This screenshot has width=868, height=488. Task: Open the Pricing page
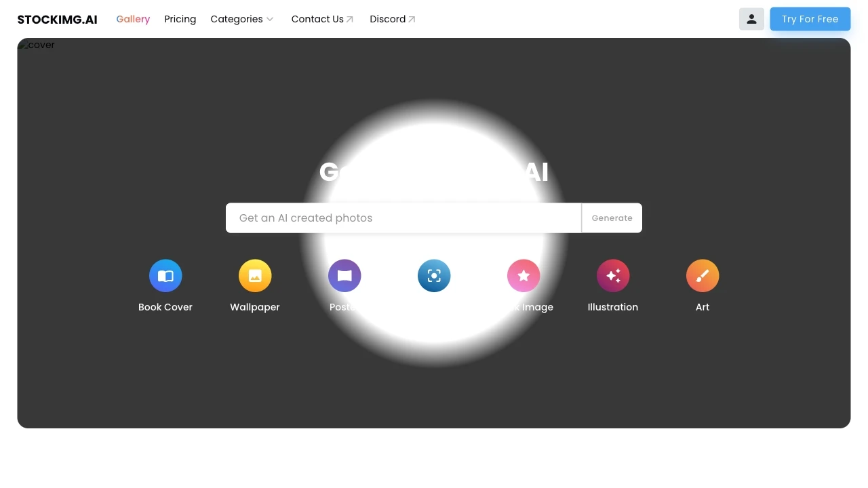click(x=180, y=19)
